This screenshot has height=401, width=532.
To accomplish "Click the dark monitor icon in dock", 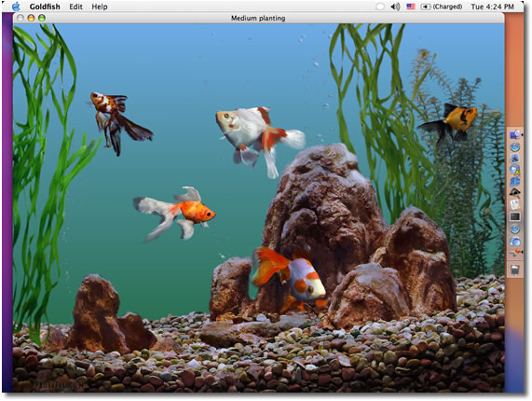I will coord(515,216).
